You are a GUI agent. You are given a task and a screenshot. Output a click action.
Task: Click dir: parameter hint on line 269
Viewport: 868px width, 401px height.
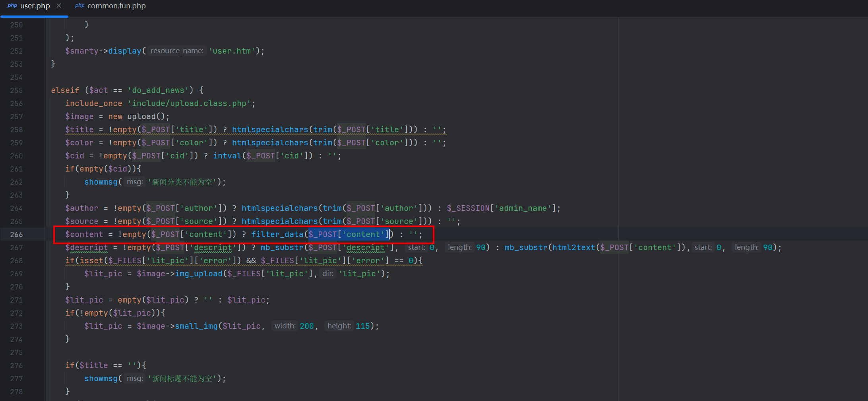(x=328, y=274)
